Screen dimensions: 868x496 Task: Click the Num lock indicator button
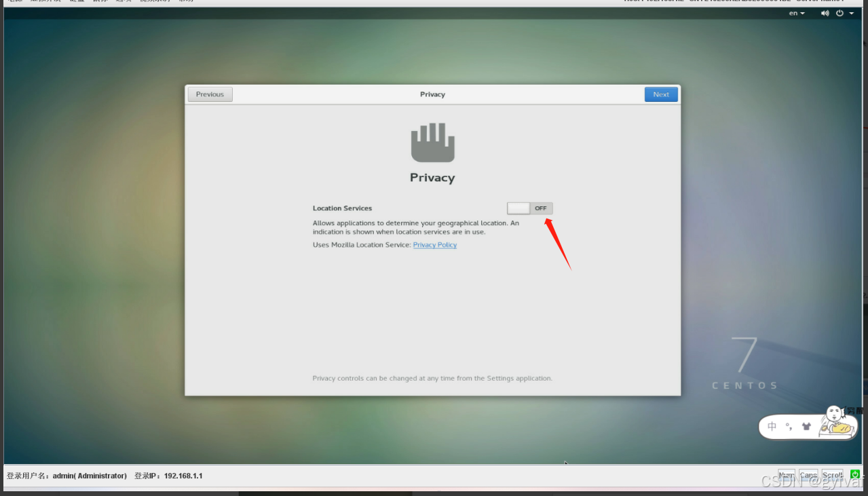pyautogui.click(x=787, y=476)
